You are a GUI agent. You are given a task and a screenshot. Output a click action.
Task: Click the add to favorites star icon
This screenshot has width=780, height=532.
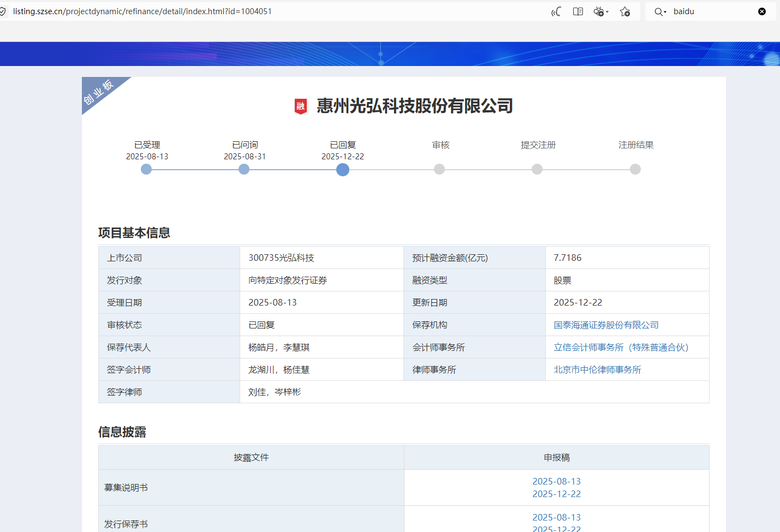625,11
